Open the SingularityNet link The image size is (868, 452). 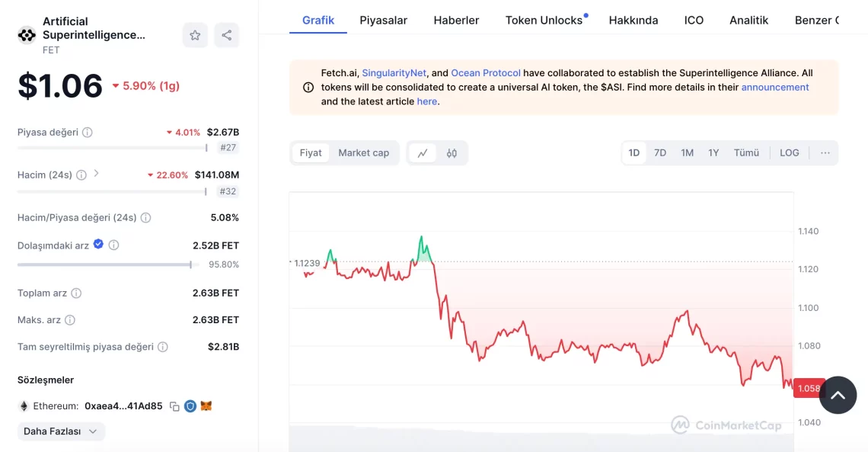pyautogui.click(x=394, y=73)
